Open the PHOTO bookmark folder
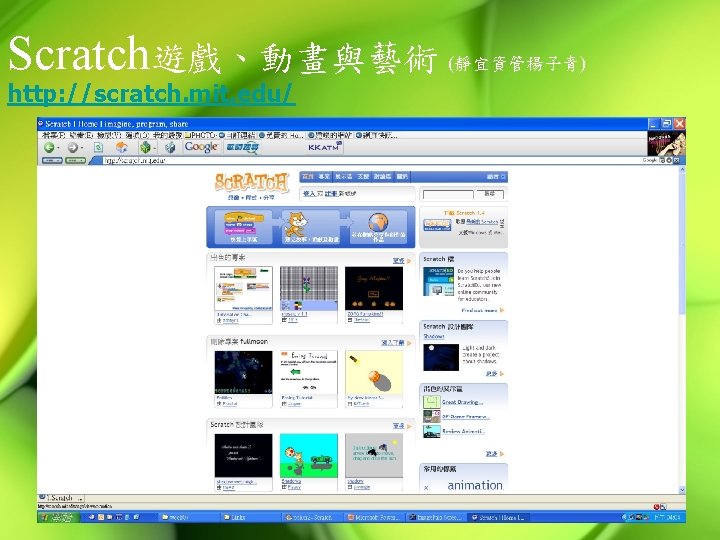This screenshot has width=720, height=540. tap(200, 135)
